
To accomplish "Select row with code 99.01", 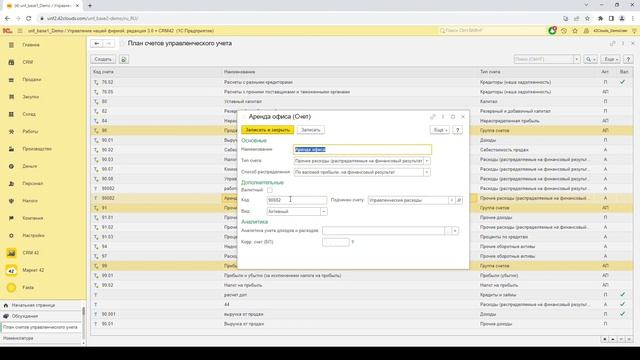I will tap(362, 276).
